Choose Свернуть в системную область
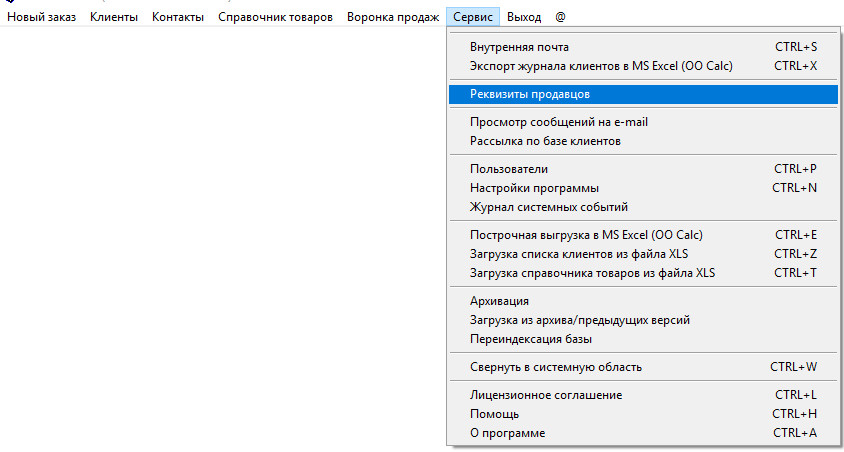Viewport: 844px width, 452px height. click(556, 367)
